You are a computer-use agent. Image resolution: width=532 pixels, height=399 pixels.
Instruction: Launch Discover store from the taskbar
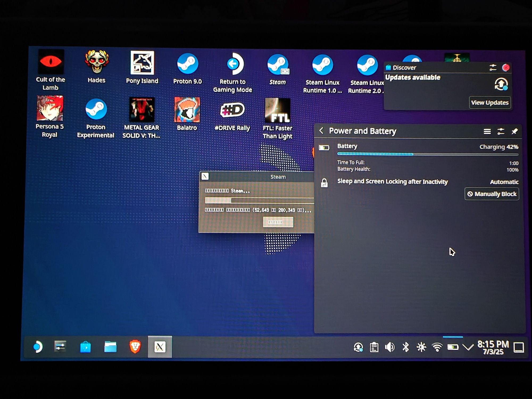[85, 347]
